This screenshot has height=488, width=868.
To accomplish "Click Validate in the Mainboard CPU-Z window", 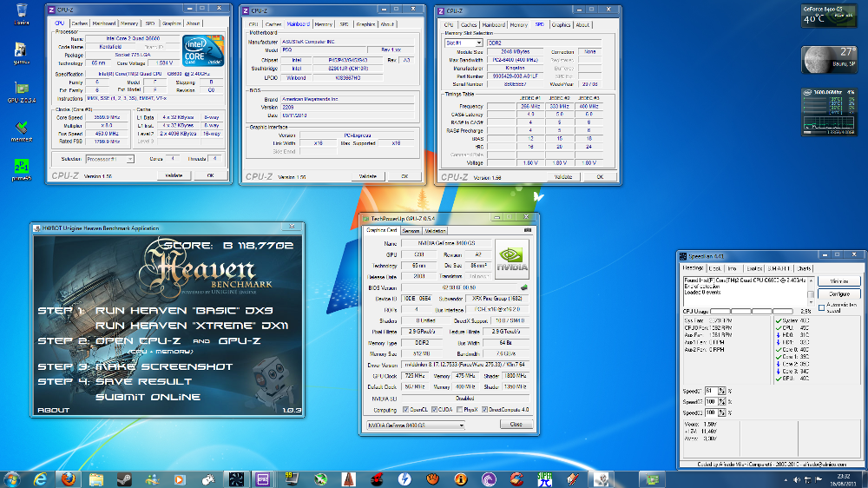I will click(x=368, y=176).
